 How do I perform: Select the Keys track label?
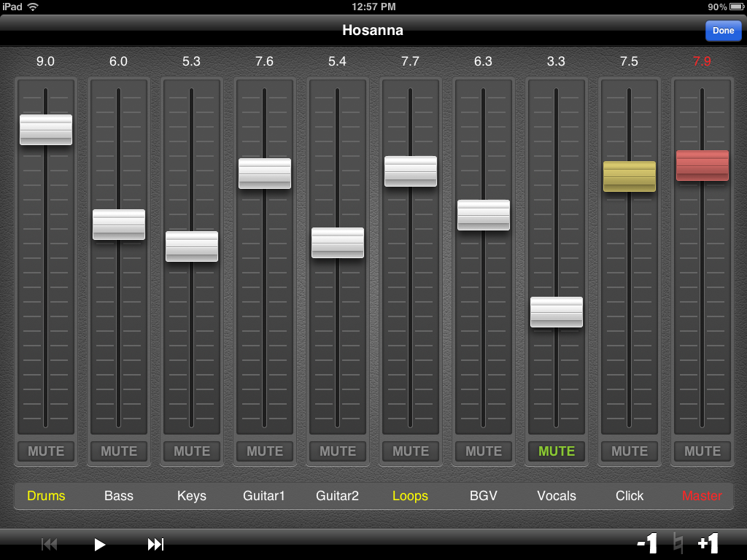tap(192, 496)
